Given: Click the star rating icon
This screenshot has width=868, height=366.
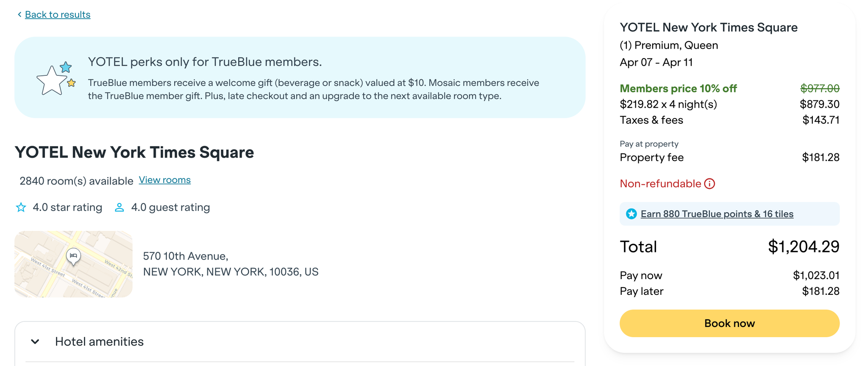Looking at the screenshot, I should coord(21,208).
